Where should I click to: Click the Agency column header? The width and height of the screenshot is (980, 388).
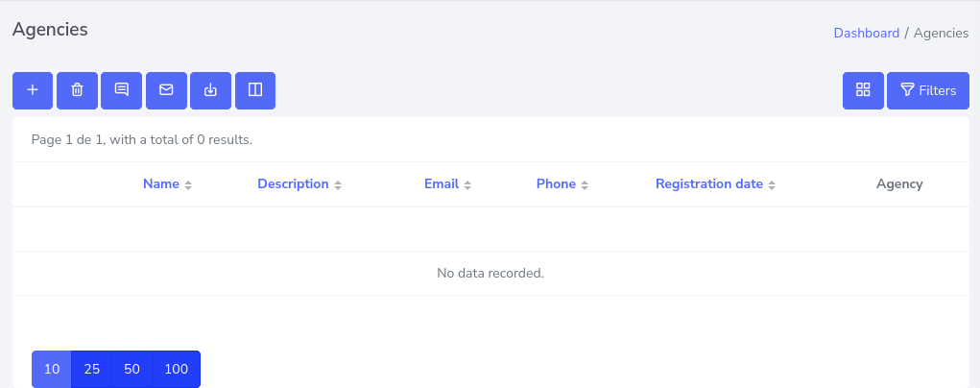pos(899,184)
